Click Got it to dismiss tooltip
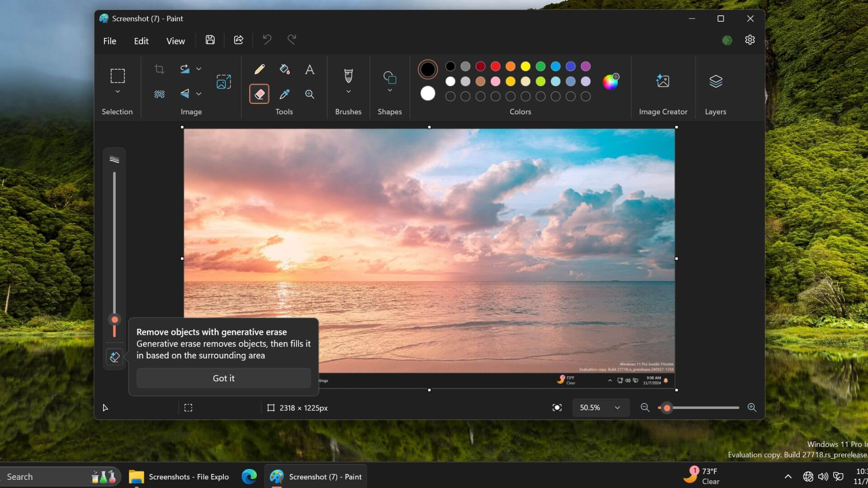 pos(224,378)
